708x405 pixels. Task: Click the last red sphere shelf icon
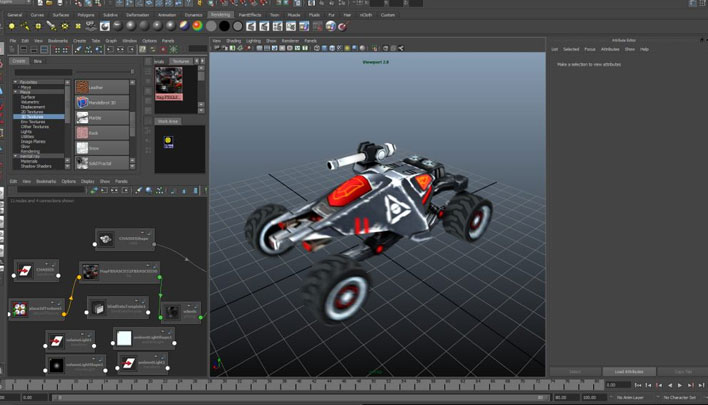point(343,26)
